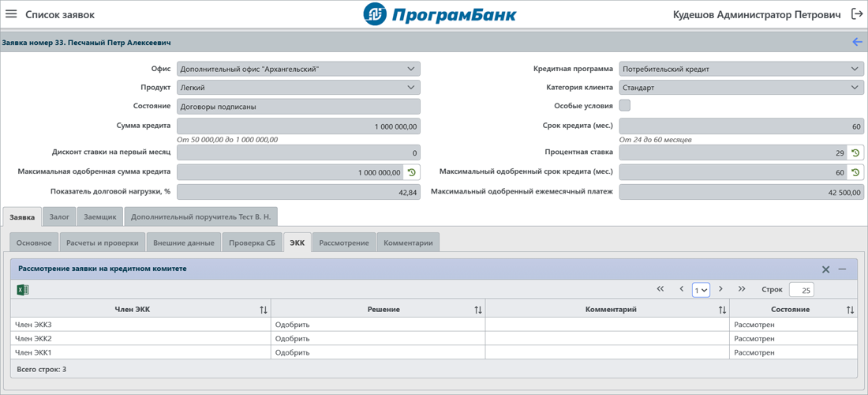Collapse the committee review panel with the minus icon
This screenshot has width=868, height=395.
(843, 269)
